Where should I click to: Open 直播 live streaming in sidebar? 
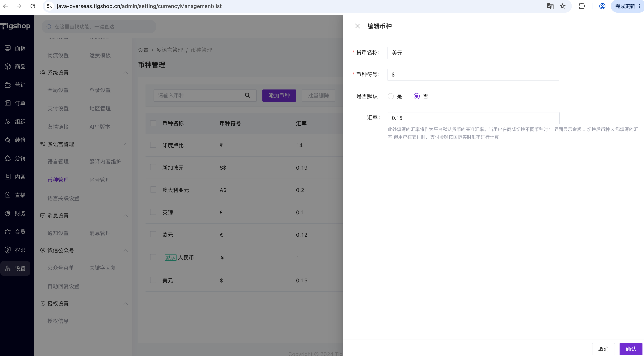(x=15, y=195)
